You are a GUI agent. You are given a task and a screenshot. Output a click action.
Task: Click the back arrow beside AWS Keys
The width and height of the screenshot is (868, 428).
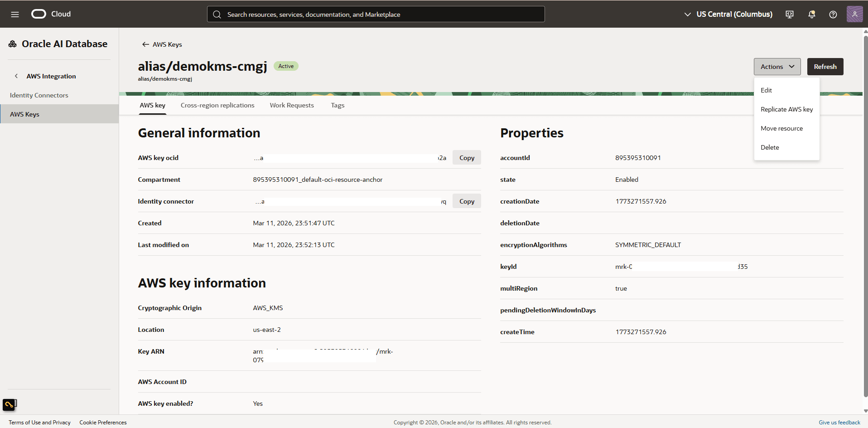pos(145,44)
